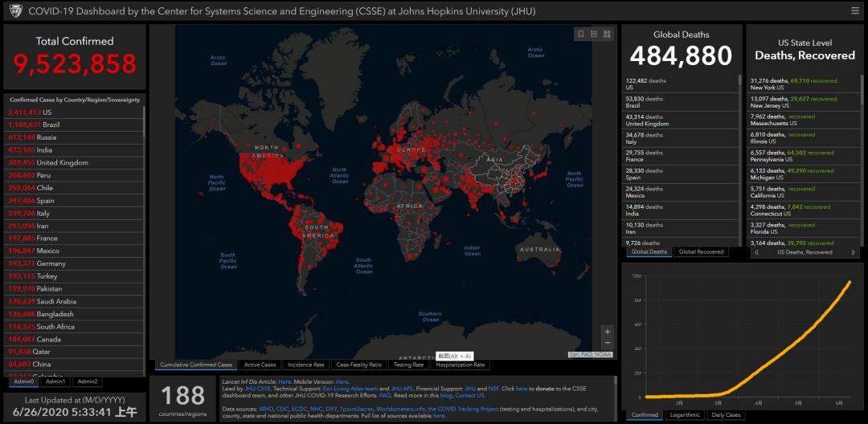Select Michigan US state row
This screenshot has height=424, width=868.
804,174
